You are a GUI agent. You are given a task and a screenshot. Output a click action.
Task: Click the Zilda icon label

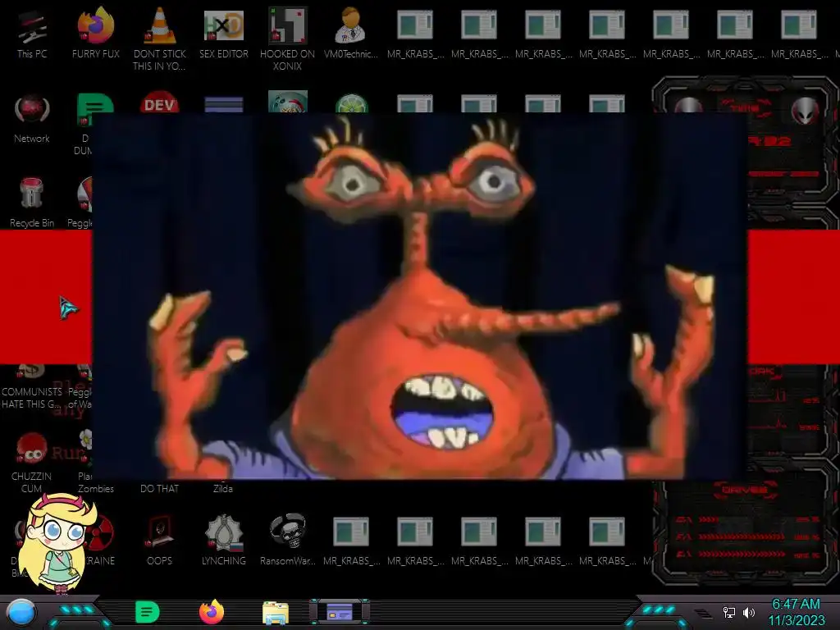coord(223,489)
